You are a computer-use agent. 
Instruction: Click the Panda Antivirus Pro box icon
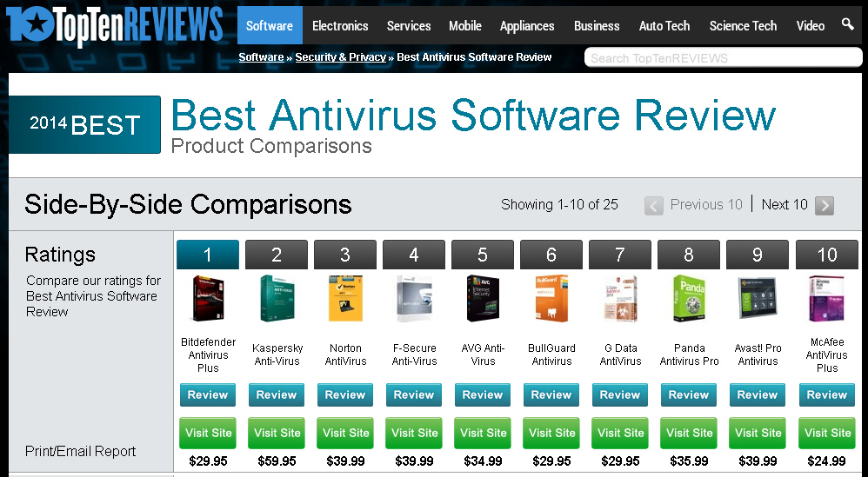click(689, 300)
